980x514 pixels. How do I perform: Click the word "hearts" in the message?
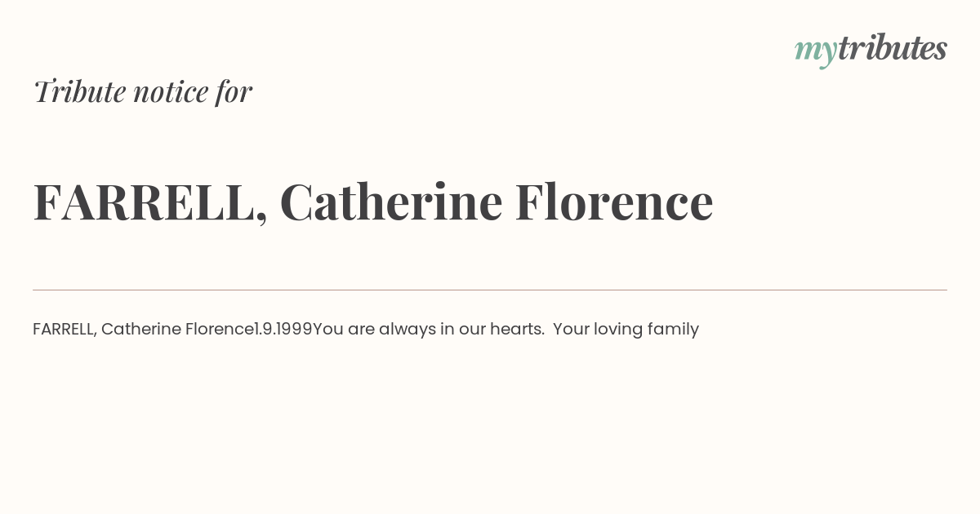click(x=517, y=329)
